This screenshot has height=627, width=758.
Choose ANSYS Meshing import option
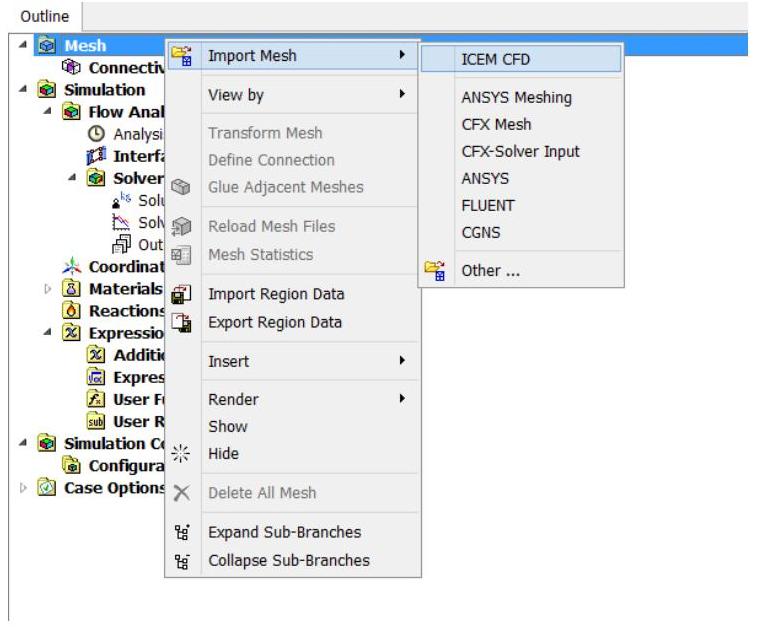(x=521, y=97)
